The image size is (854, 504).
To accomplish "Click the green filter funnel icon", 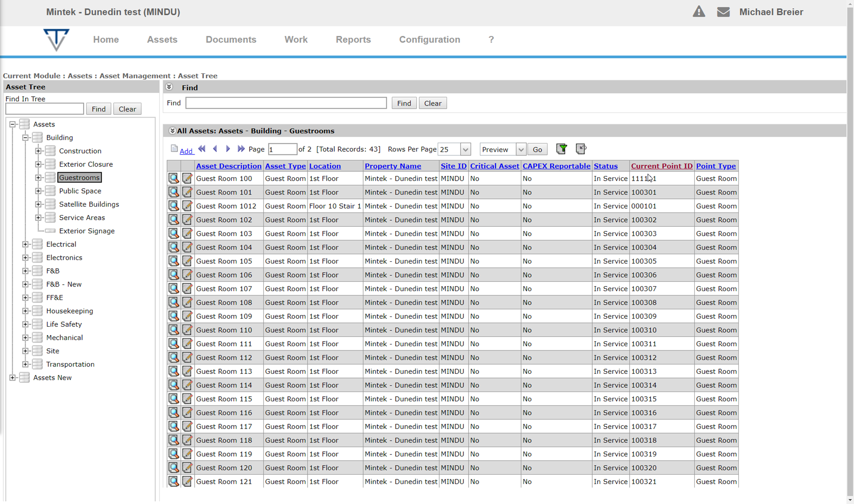I will coord(562,149).
